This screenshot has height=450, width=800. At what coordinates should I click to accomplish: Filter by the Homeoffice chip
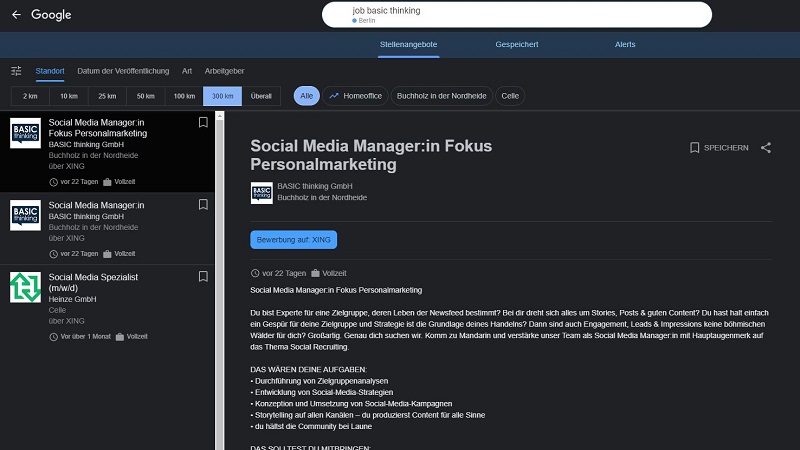tap(355, 96)
